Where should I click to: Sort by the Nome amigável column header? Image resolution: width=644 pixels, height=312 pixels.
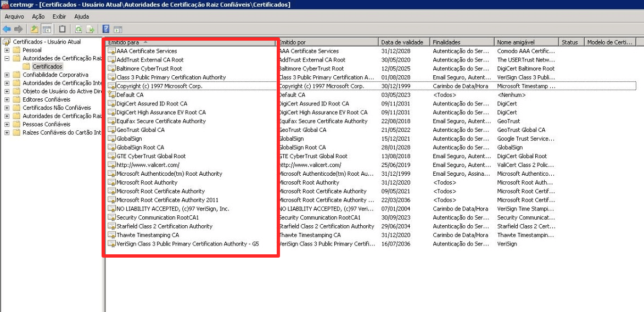click(527, 42)
